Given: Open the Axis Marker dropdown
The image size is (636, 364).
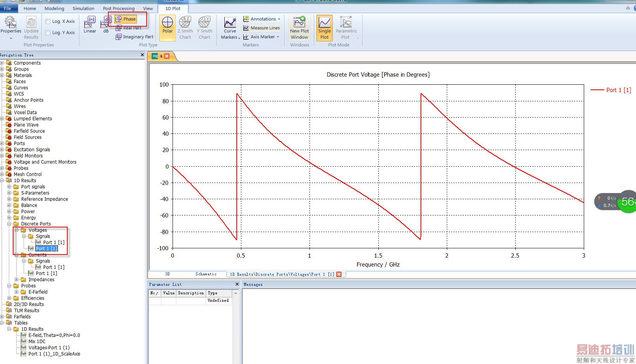Looking at the screenshot, I should (261, 37).
